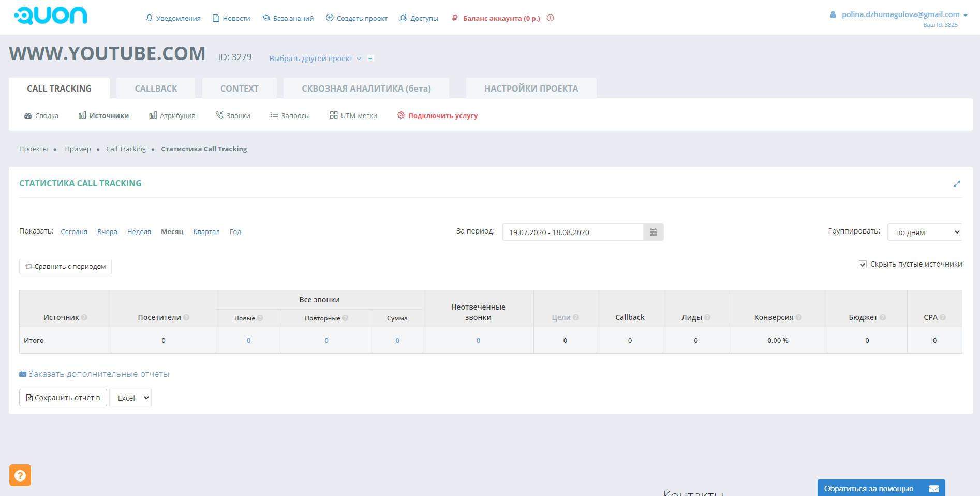
Task: Show the help tooltip for Конверсия column
Action: [x=799, y=317]
